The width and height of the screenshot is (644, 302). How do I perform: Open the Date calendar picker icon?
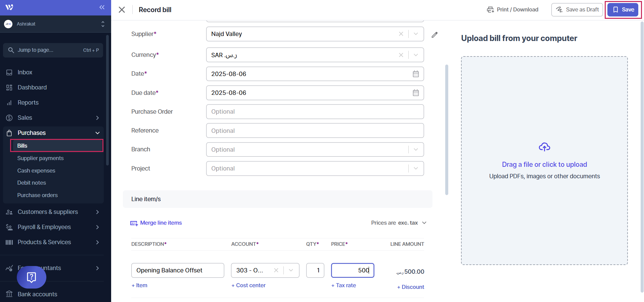(x=416, y=74)
